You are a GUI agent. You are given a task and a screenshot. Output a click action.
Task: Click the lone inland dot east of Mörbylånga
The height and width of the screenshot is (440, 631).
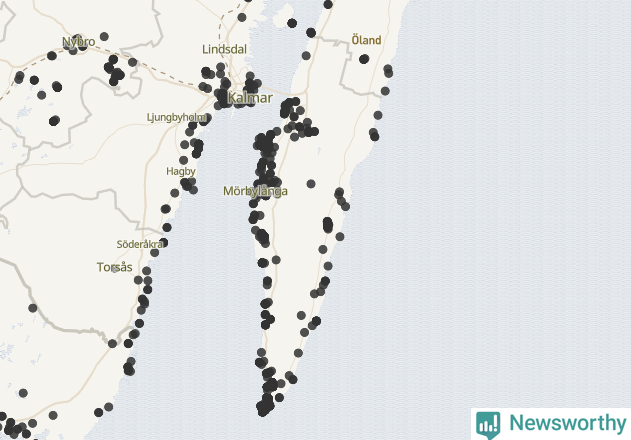[311, 184]
